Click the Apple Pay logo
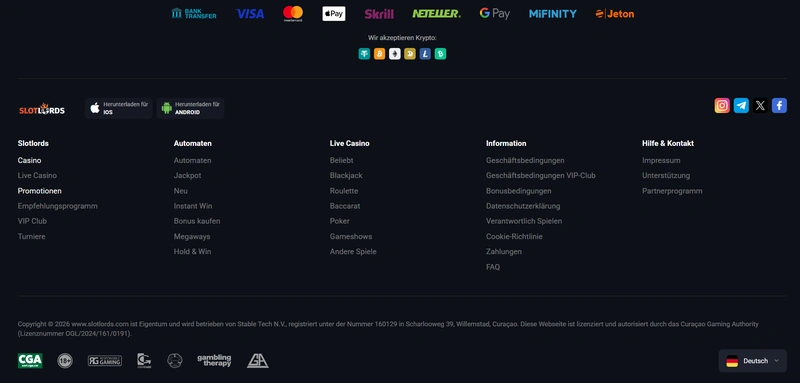Screen dimensions: 800x383 pos(334,14)
